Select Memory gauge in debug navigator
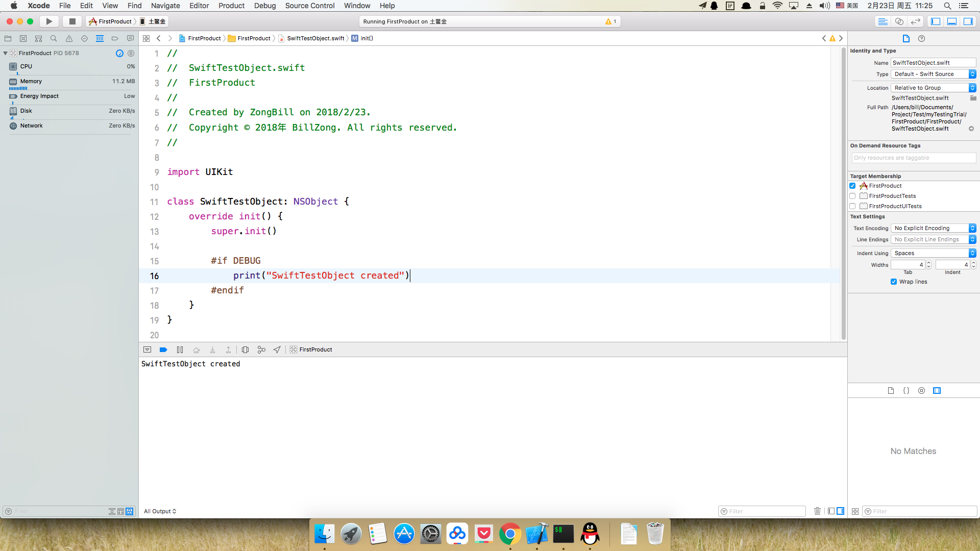980x551 pixels. 31,81
